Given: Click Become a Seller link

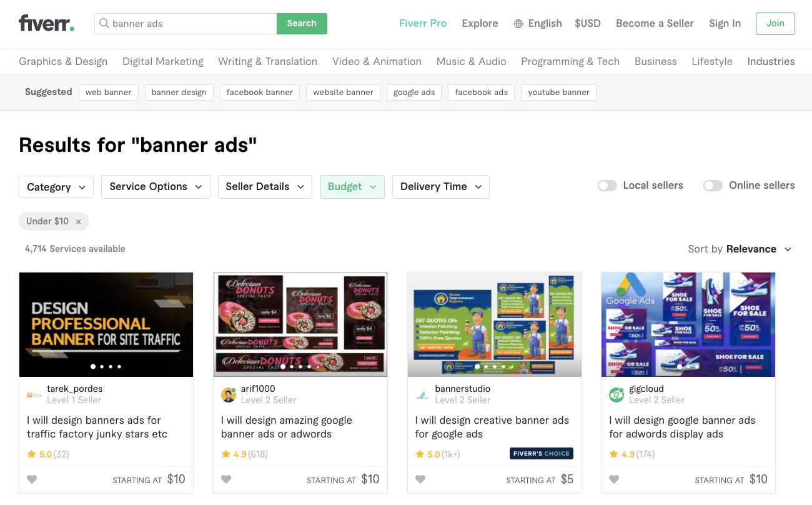Looking at the screenshot, I should (655, 23).
